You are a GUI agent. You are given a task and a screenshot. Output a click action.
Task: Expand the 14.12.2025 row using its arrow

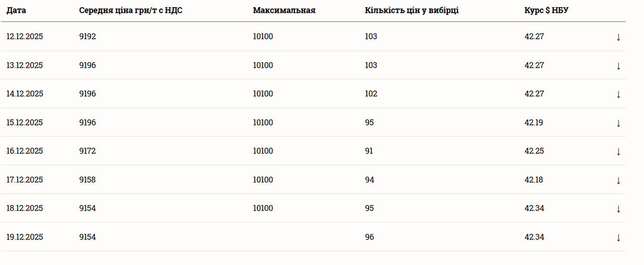coord(619,94)
